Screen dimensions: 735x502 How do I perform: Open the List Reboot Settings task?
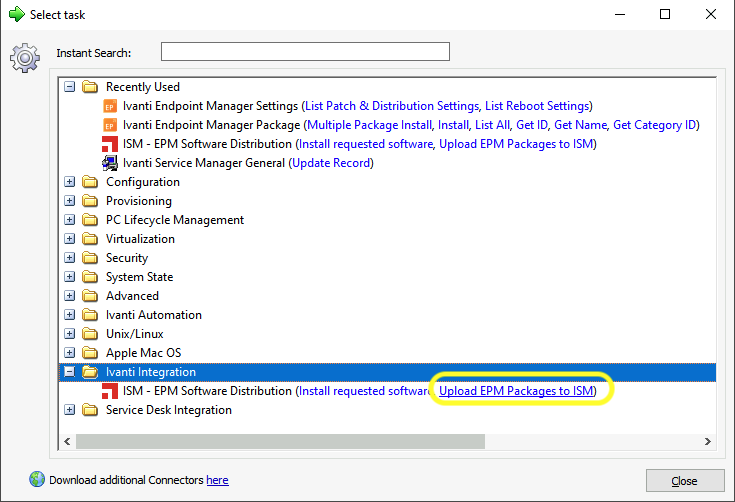click(x=537, y=106)
